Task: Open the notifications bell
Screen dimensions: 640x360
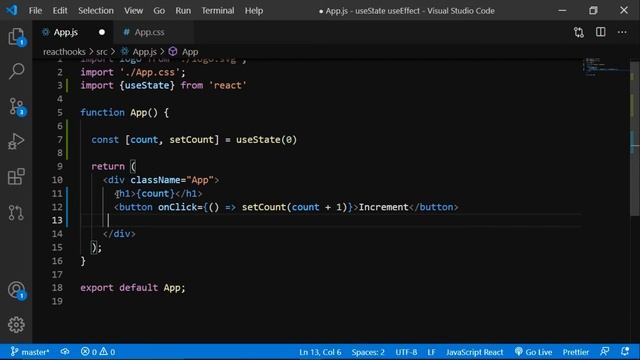Action: 625,351
